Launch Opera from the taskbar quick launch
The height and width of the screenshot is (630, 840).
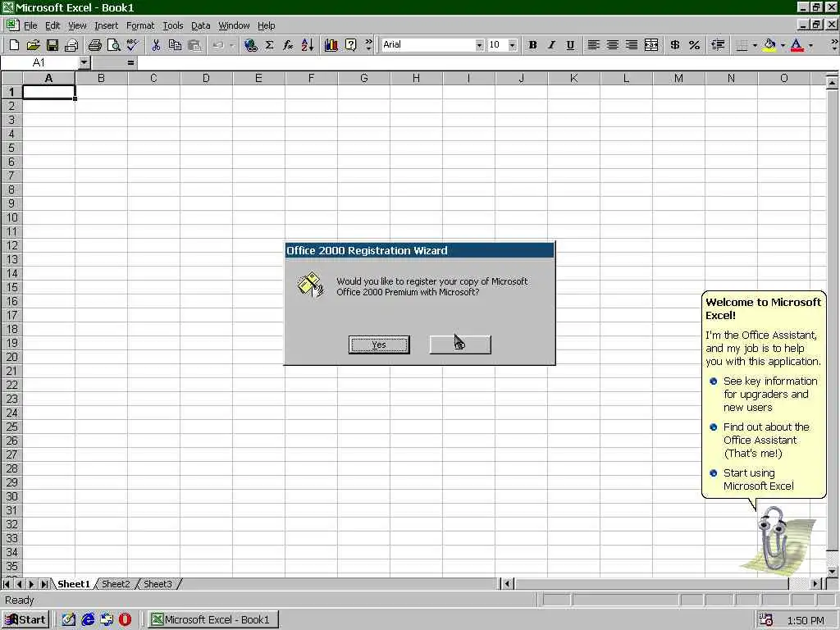click(x=125, y=620)
